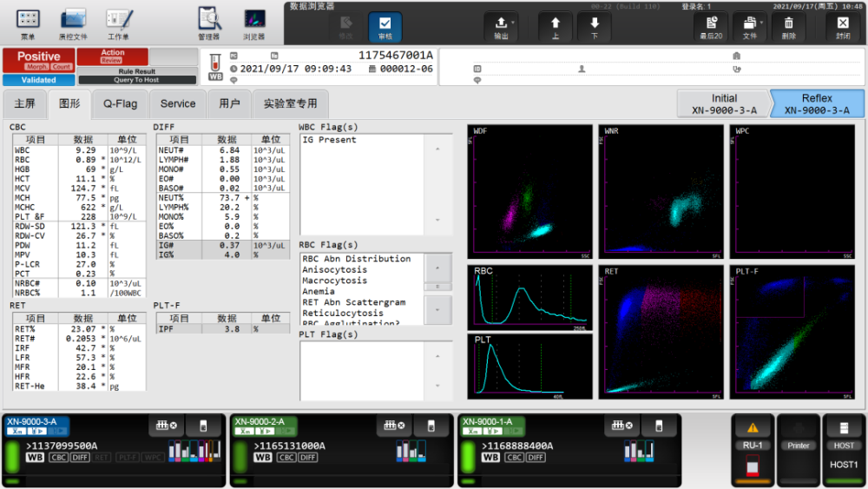Select the Initial XN-9000-3-A result
Viewport: 868px width, 489px height.
click(x=724, y=103)
